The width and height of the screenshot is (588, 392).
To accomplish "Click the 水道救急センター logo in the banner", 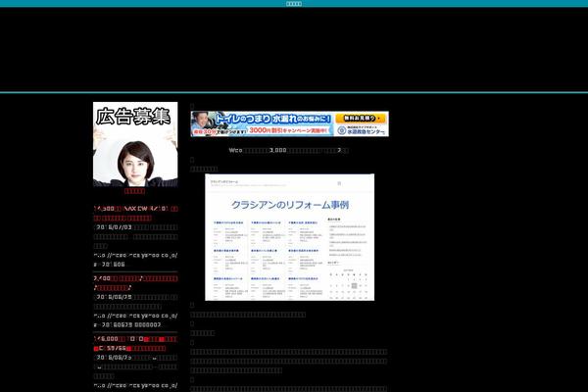I will coord(361,130).
